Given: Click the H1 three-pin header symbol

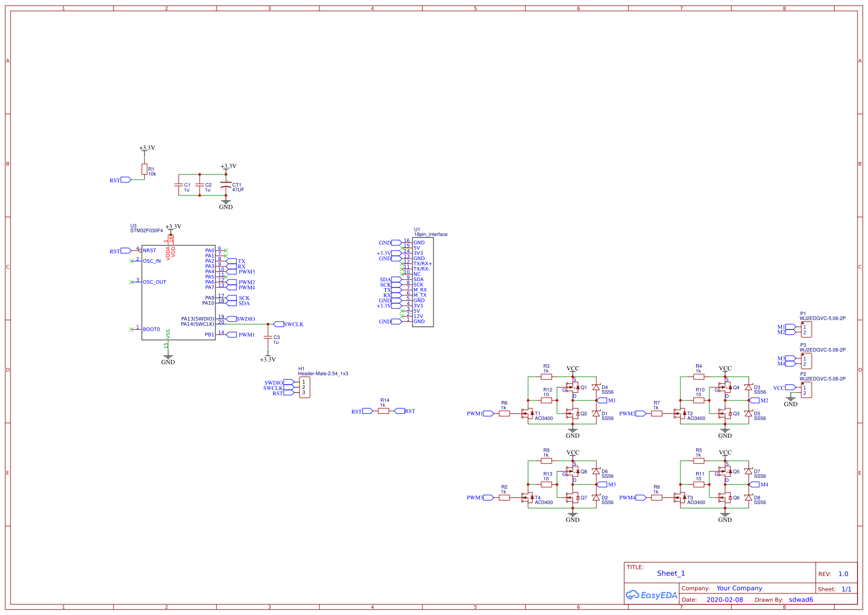Looking at the screenshot, I should click(x=304, y=387).
